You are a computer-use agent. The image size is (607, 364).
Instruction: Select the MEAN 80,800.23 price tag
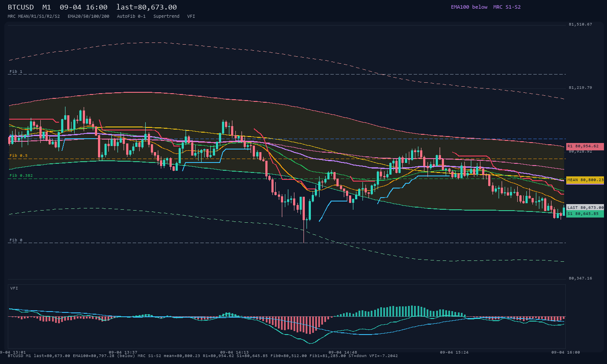[x=585, y=180]
